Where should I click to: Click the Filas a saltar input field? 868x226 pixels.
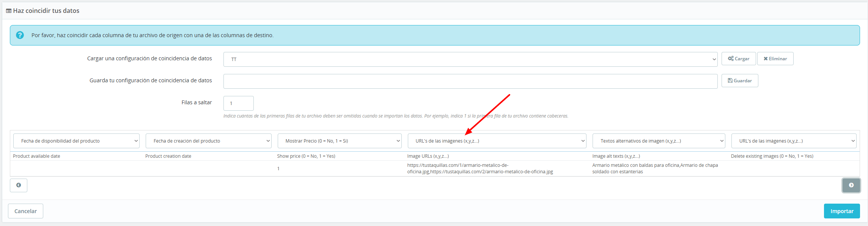coord(238,103)
